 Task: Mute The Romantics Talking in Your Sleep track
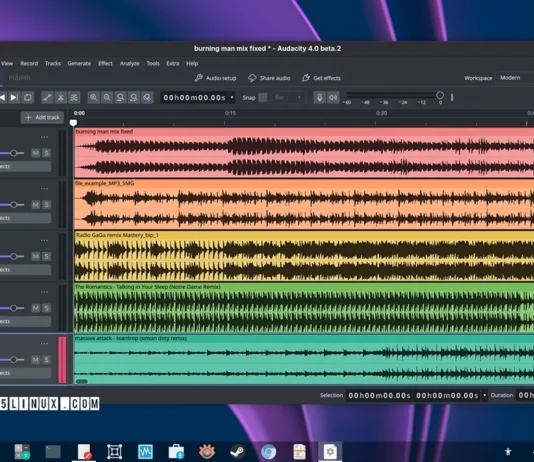coord(35,308)
